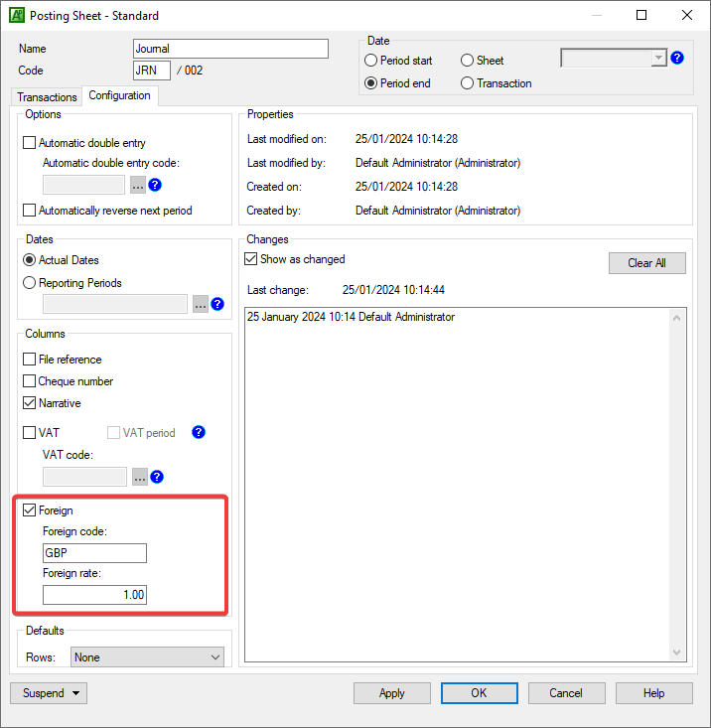Enable Automatic double entry checkbox
Viewport: 711px width, 728px height.
click(x=29, y=143)
